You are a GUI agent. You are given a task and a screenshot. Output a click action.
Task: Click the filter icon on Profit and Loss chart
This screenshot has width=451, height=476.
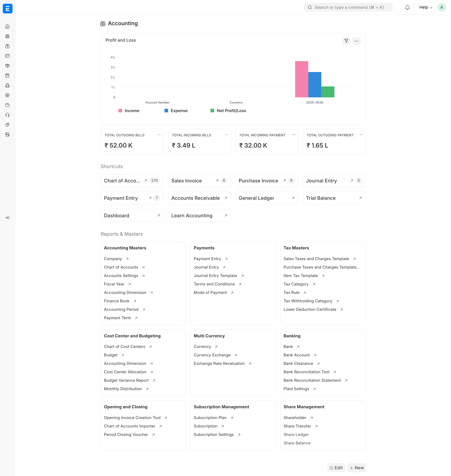click(346, 41)
